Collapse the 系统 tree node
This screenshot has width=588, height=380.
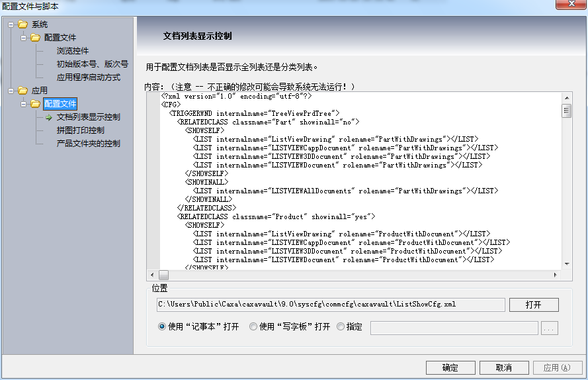click(x=11, y=24)
